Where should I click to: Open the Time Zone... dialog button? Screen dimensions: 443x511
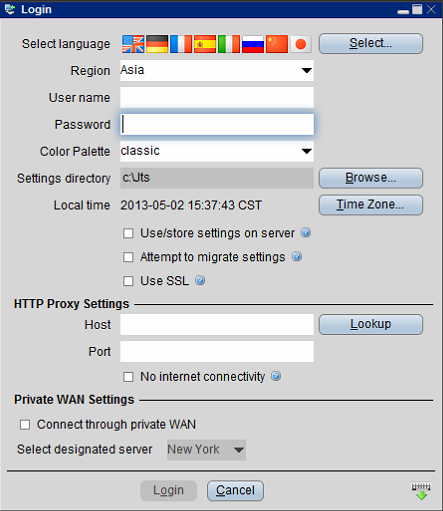371,205
